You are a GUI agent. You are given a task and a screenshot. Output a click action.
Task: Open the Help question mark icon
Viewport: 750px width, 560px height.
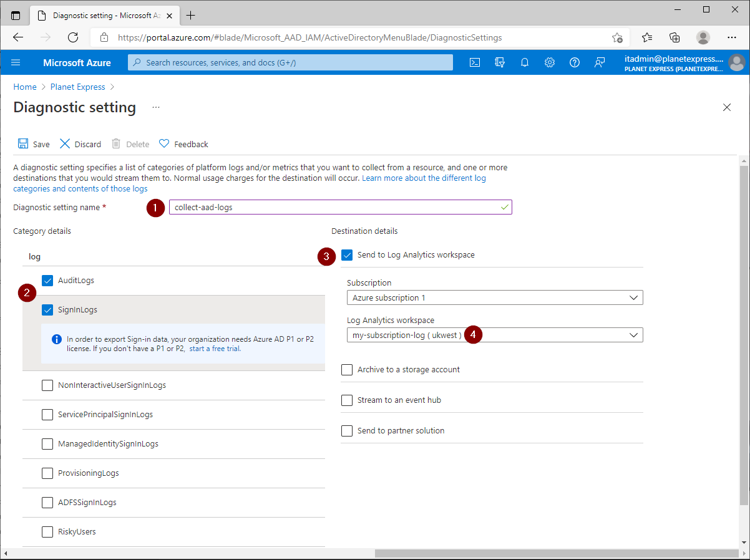[x=575, y=62]
